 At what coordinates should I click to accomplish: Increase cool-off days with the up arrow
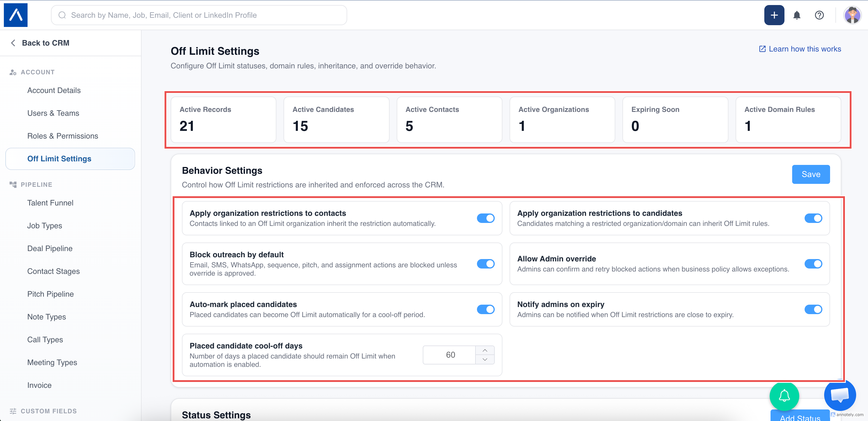(485, 350)
